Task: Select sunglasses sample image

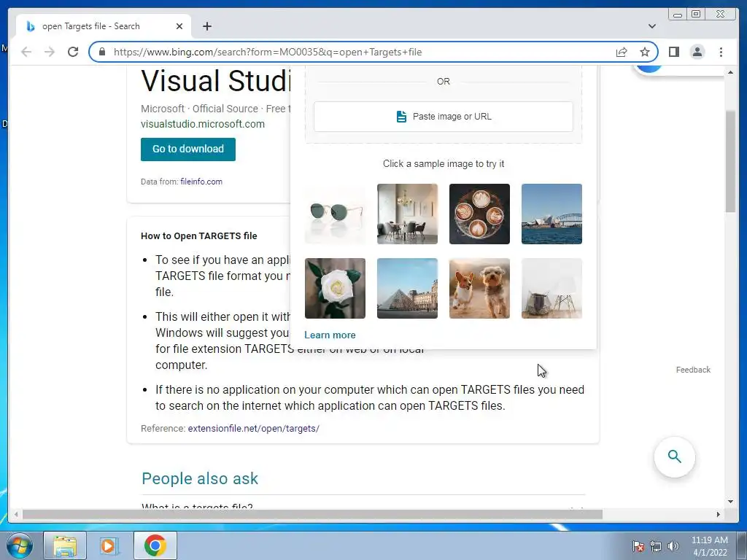Action: pos(335,214)
